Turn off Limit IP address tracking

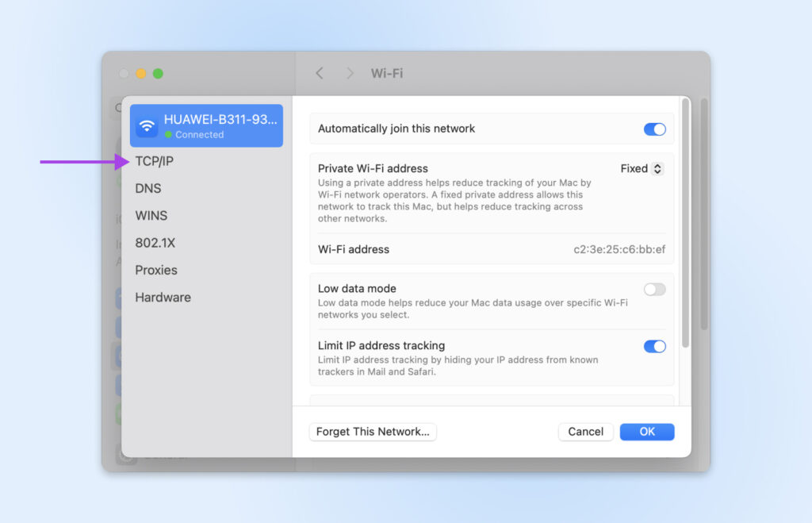pyautogui.click(x=654, y=347)
